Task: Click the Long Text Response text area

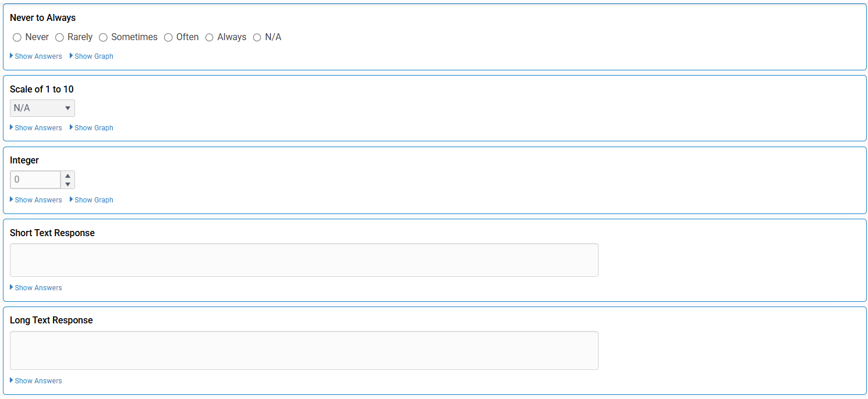Action: pyautogui.click(x=304, y=350)
